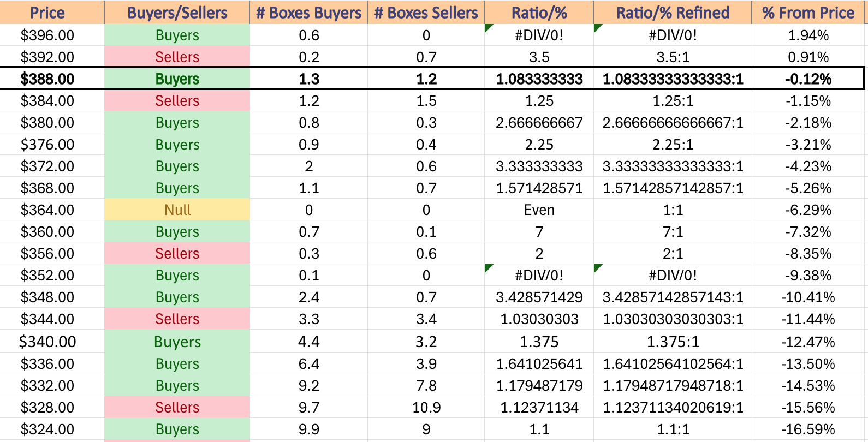Click the 3.333333333 ratio cell
This screenshot has height=442, width=868.
(x=539, y=166)
